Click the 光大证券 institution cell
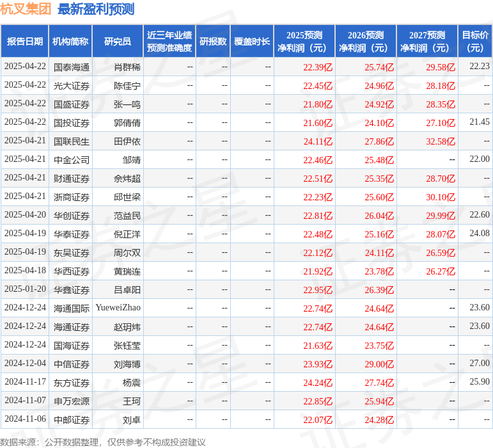Screen dimensions: 493x448 pos(72,86)
